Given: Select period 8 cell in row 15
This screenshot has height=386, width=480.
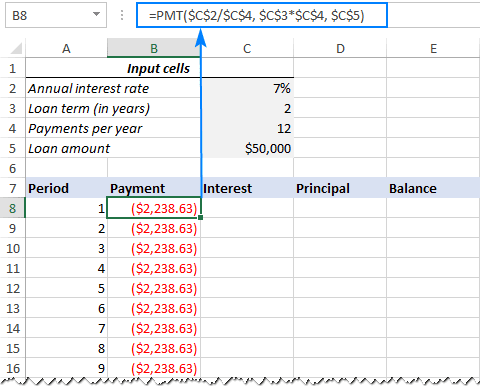Looking at the screenshot, I should point(66,348).
